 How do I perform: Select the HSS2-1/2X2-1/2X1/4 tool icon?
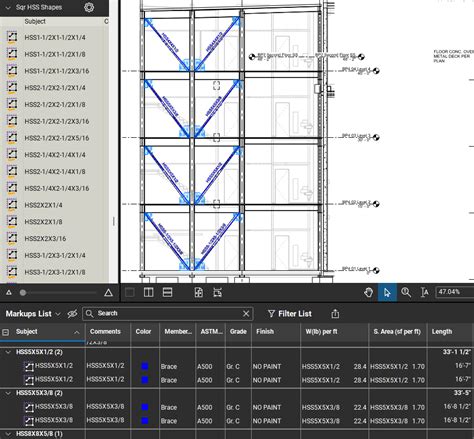pyautogui.click(x=12, y=88)
